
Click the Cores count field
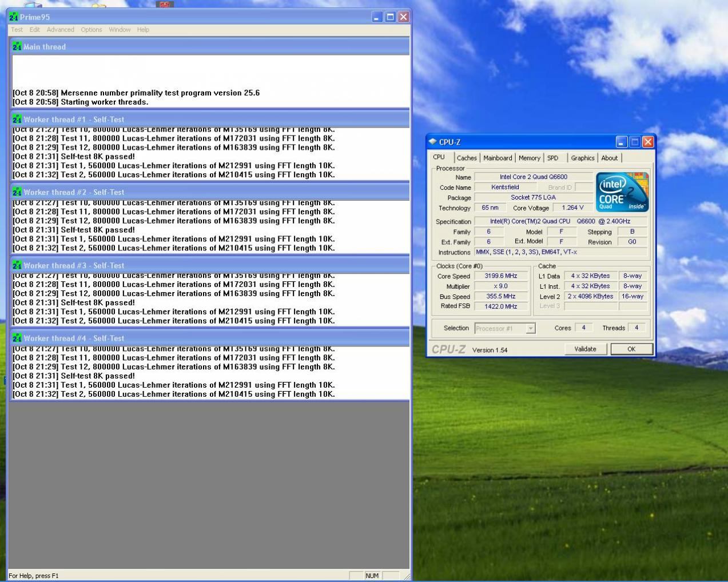coord(583,328)
